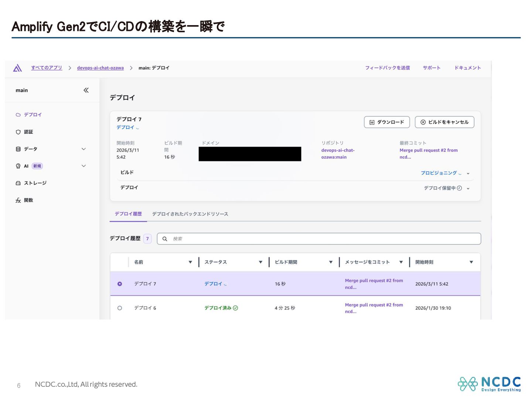
Task: Switch to the デプロイ履歴 tab
Action: click(x=128, y=214)
